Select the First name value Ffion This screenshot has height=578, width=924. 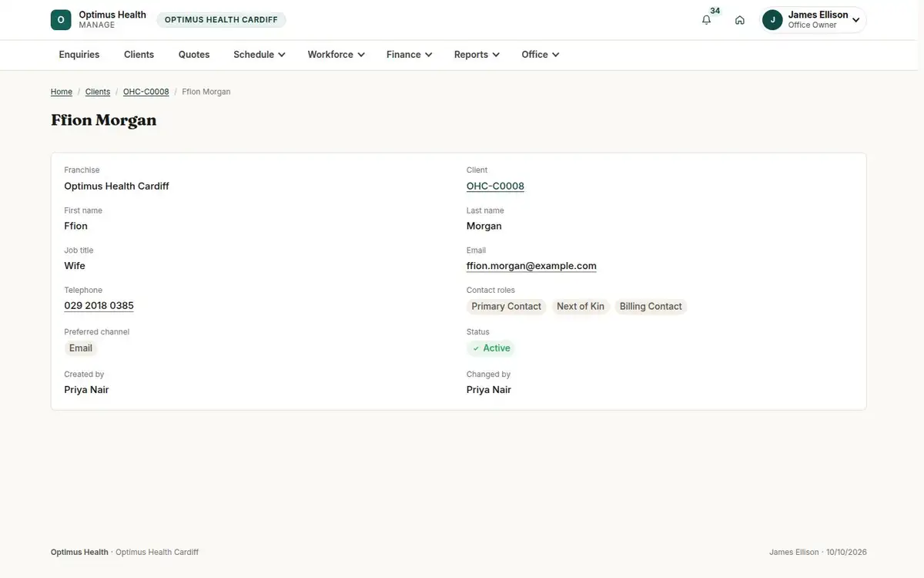pyautogui.click(x=75, y=226)
